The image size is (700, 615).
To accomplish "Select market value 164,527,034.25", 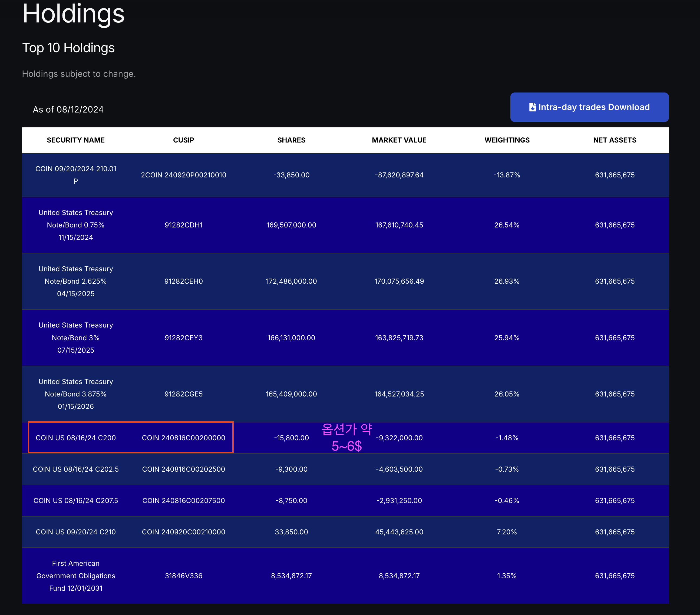I will click(399, 394).
